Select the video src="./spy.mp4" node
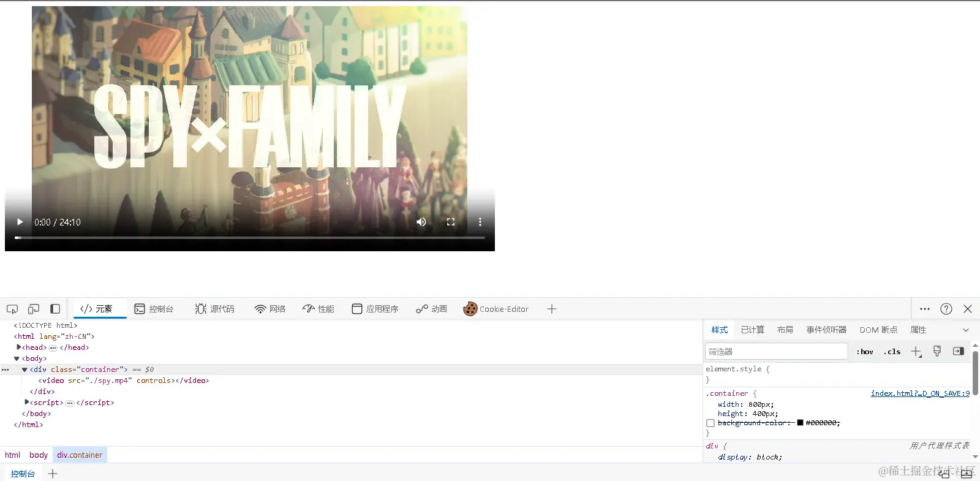 124,381
